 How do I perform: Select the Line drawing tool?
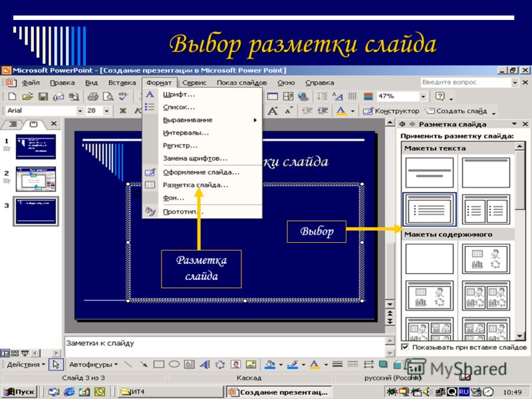click(128, 364)
